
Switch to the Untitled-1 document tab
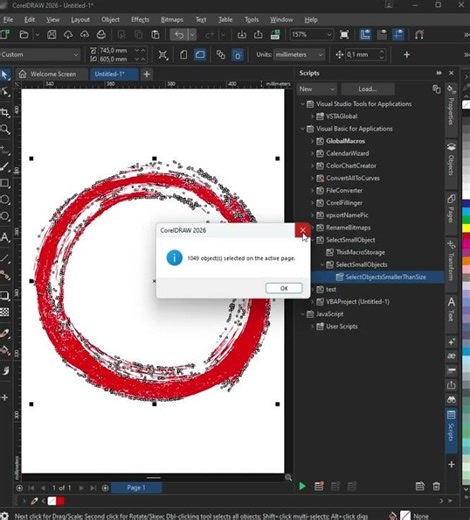pos(114,74)
